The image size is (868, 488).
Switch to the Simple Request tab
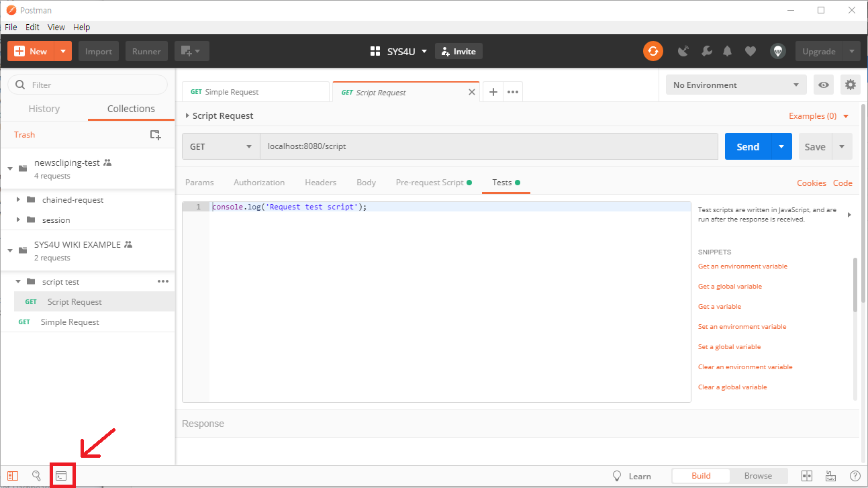point(256,92)
